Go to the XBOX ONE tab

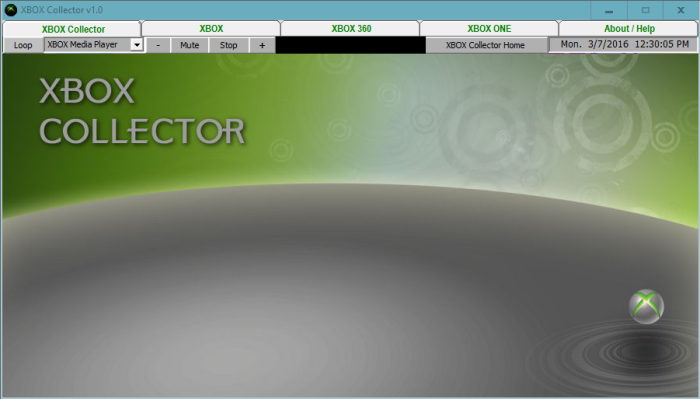tap(489, 29)
